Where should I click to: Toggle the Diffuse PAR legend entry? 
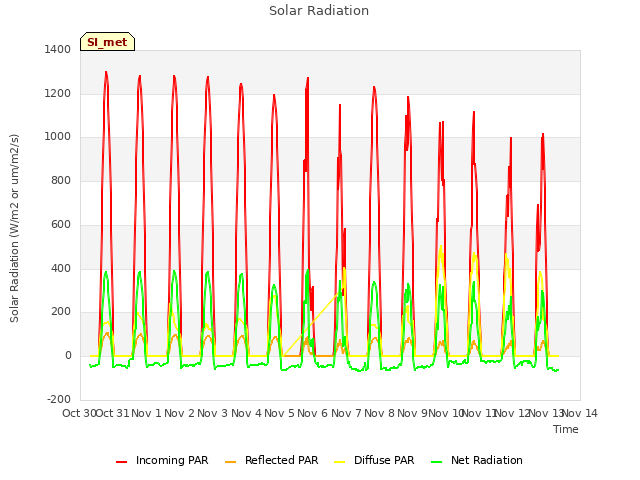click(x=374, y=460)
